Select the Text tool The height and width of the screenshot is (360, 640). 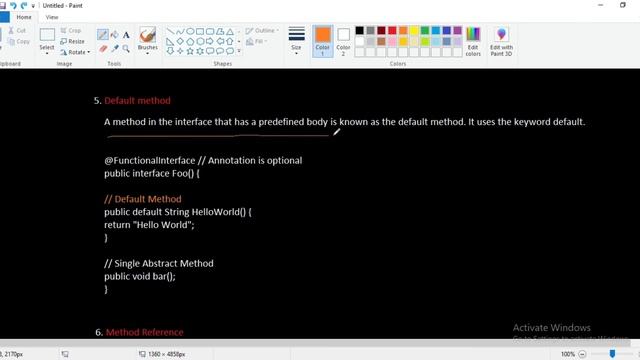[126, 35]
